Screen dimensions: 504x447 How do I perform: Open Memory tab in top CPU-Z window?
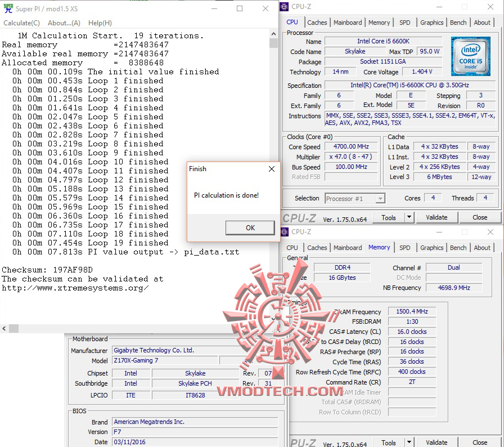pos(379,23)
